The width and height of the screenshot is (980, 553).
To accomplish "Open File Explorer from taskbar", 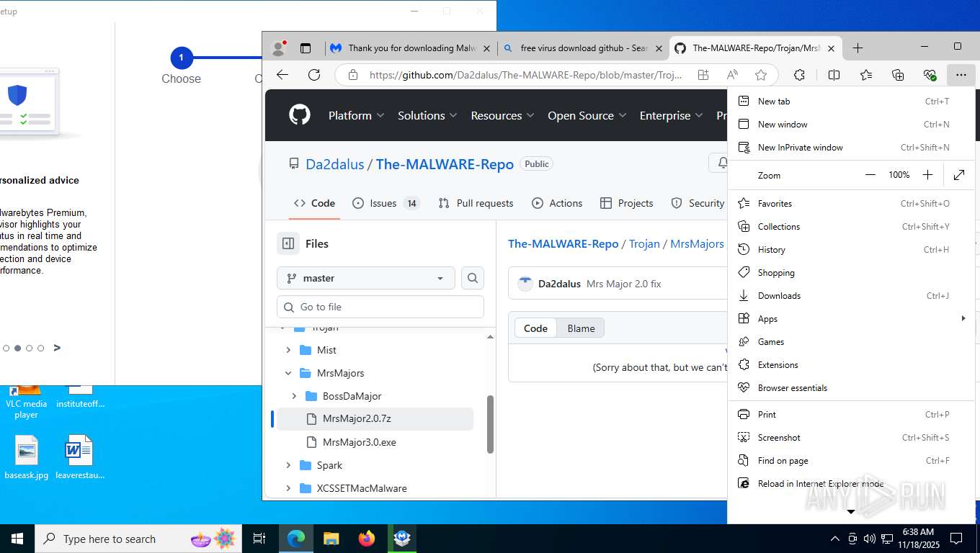I will coord(331,539).
